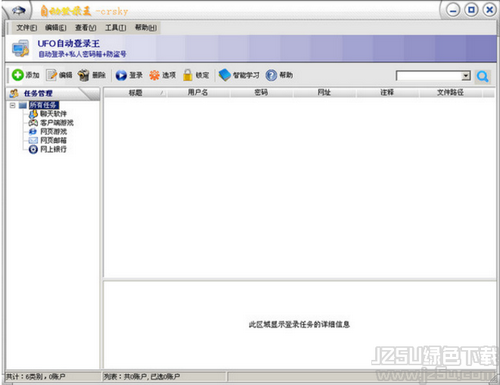The width and height of the screenshot is (500, 385).
Task: Close the application window
Action: pyautogui.click(x=489, y=10)
